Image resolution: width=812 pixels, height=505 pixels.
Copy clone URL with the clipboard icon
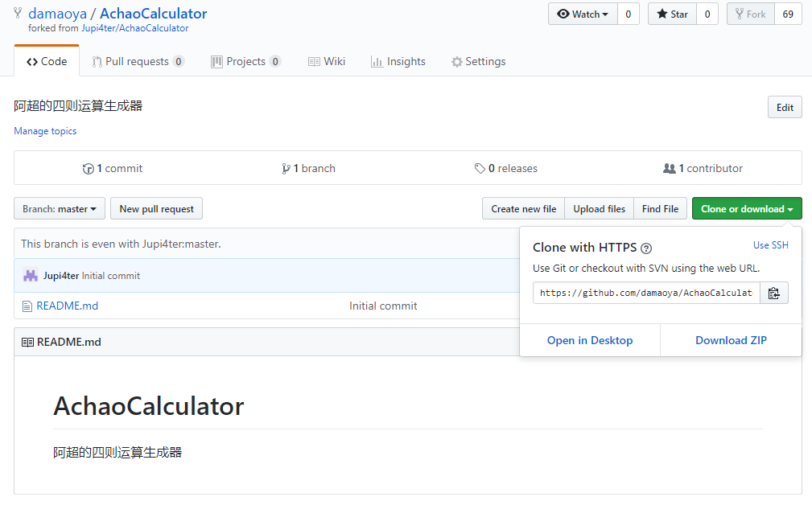click(773, 293)
